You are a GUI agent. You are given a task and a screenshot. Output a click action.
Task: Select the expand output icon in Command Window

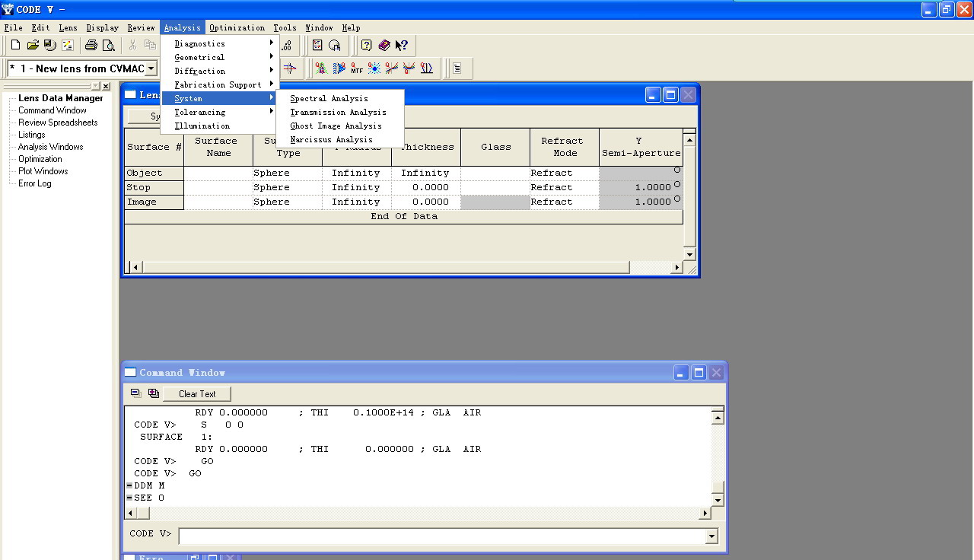(x=154, y=393)
